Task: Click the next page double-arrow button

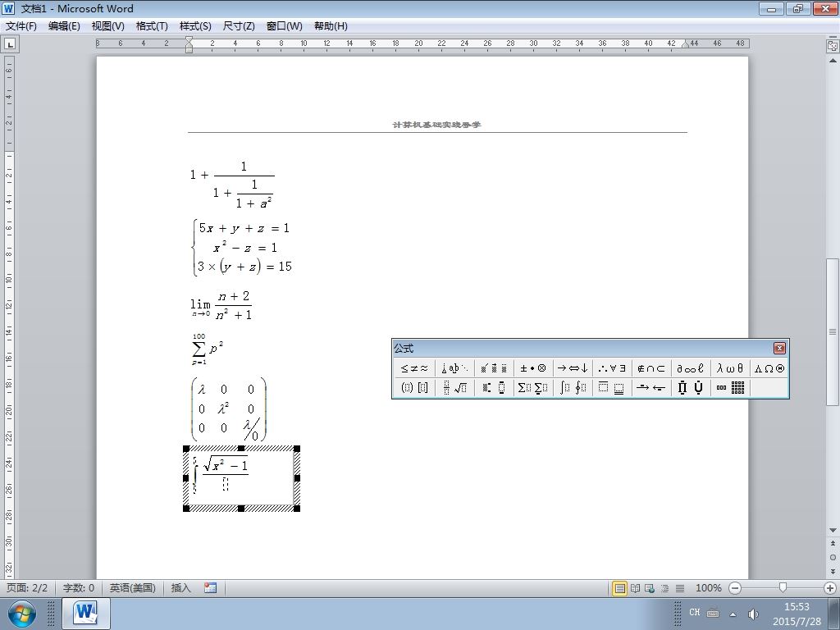Action: (833, 571)
